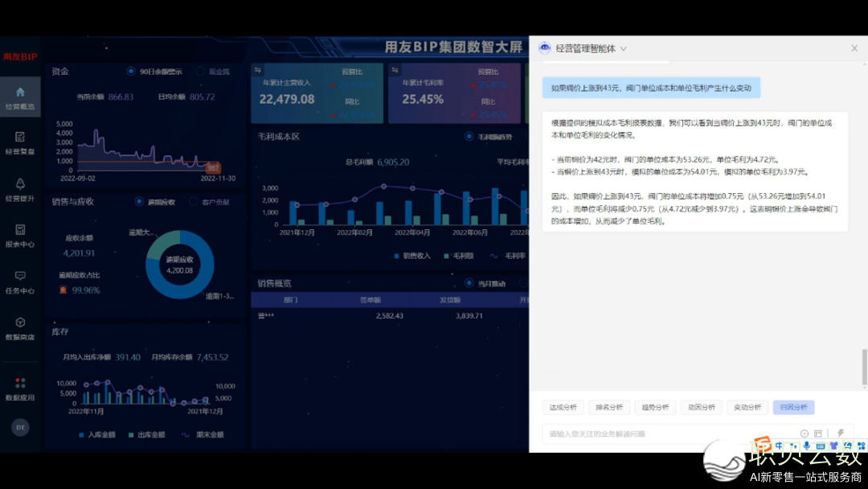Click the 发货额 column header
The height and width of the screenshot is (489, 868).
pos(450,300)
